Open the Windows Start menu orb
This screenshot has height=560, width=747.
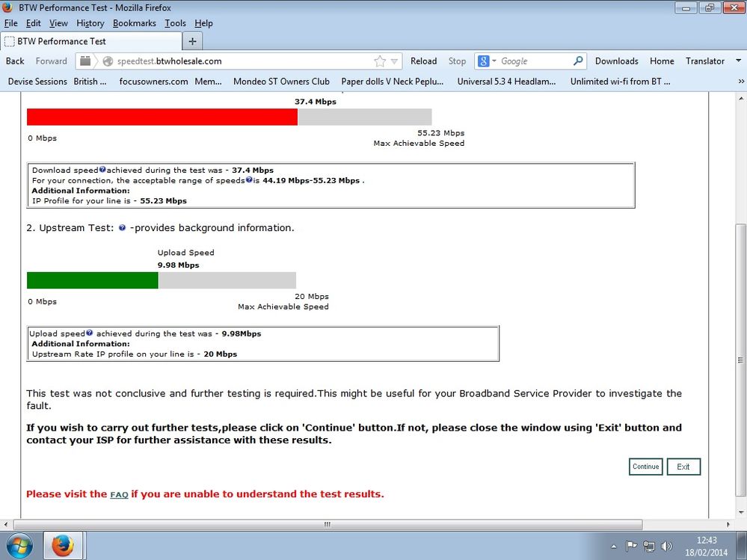(x=19, y=546)
